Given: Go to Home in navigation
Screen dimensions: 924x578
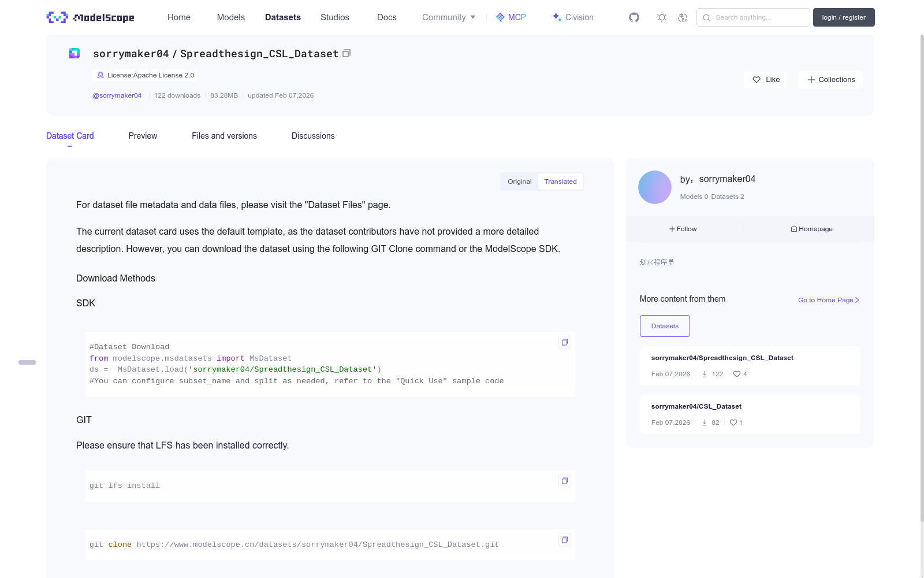Looking at the screenshot, I should point(179,17).
